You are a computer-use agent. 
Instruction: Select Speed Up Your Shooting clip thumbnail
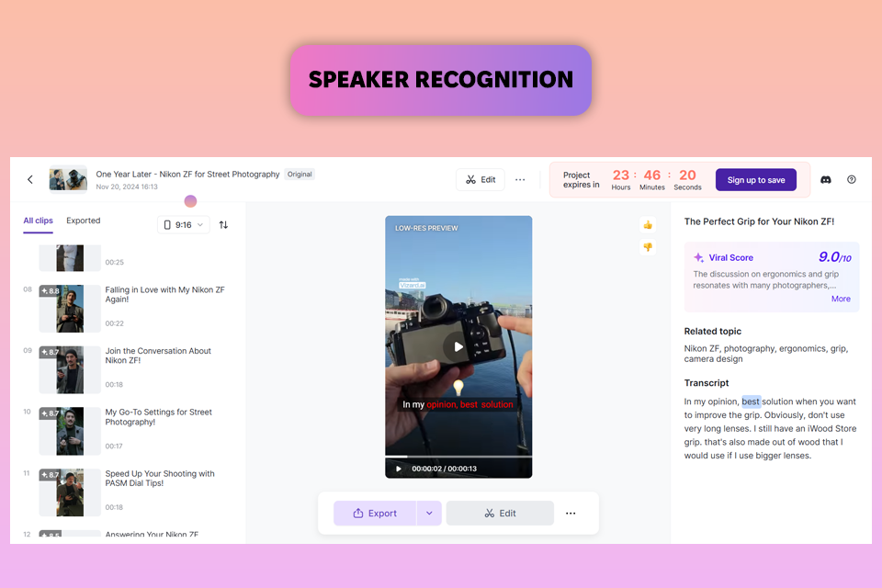[x=70, y=492]
